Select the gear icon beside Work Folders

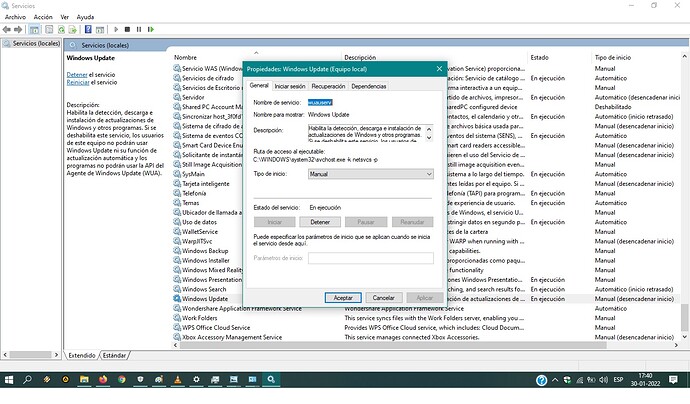tap(177, 318)
